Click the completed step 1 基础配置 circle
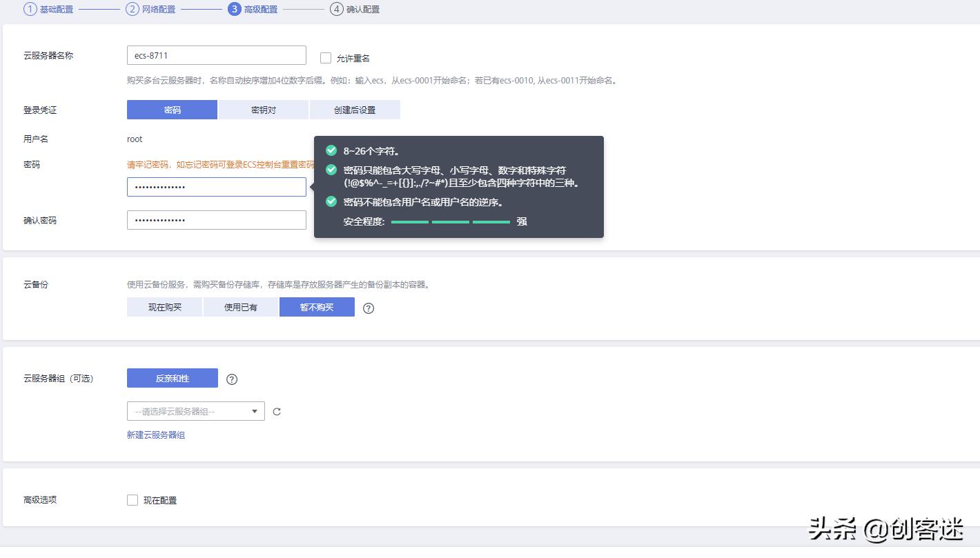Viewport: 980px width, 558px height. tap(28, 9)
